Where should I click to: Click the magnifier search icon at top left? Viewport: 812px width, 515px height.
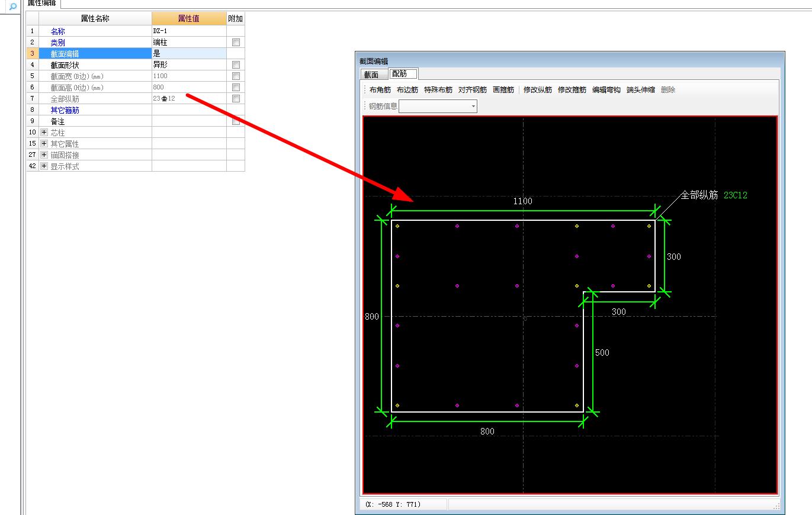coord(12,7)
